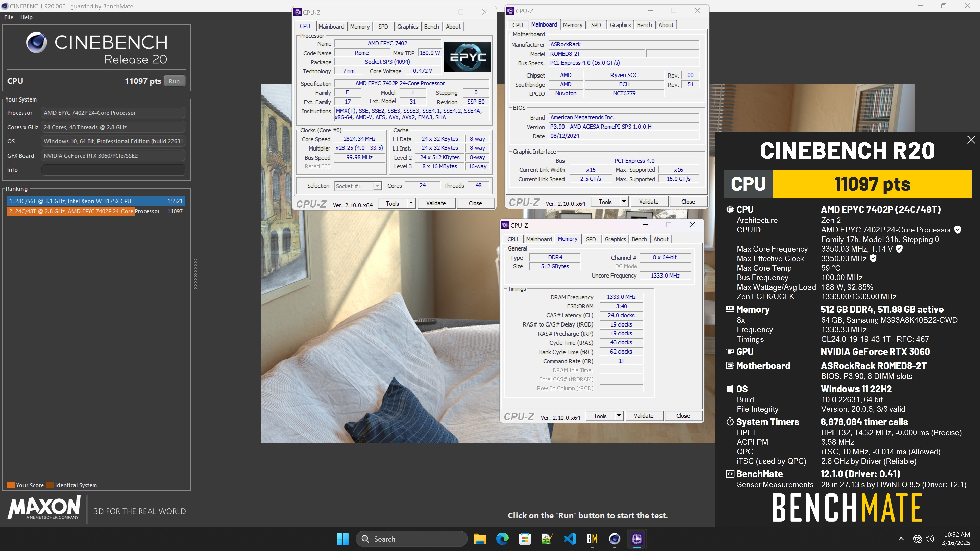The height and width of the screenshot is (551, 980).
Task: Click Tools button in CPU-Z Memory window
Action: point(600,416)
